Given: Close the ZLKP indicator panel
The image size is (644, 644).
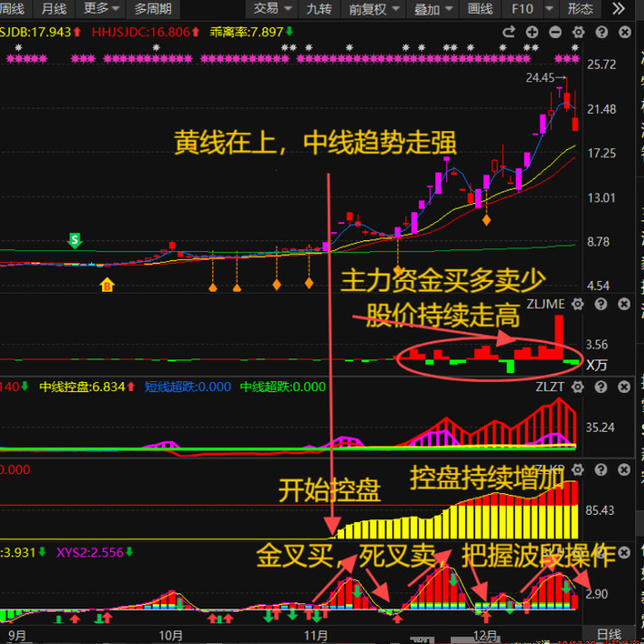Looking at the screenshot, I should click(624, 469).
